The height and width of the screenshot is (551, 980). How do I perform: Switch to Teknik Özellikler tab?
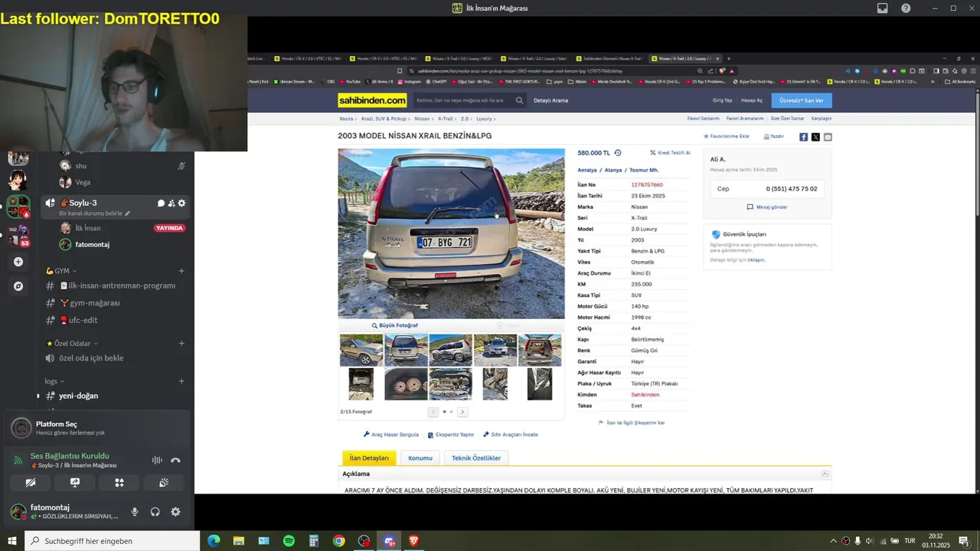pyautogui.click(x=476, y=458)
